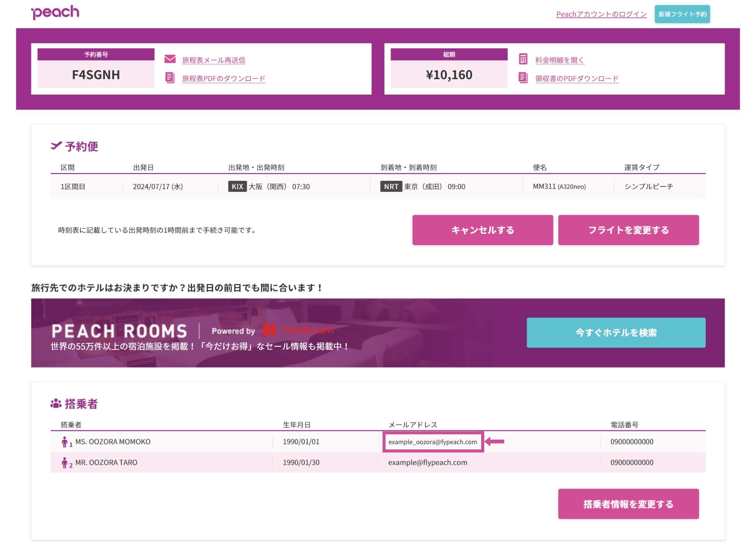Click the document icon beside 旅程表PDFのダウンロード

point(170,78)
